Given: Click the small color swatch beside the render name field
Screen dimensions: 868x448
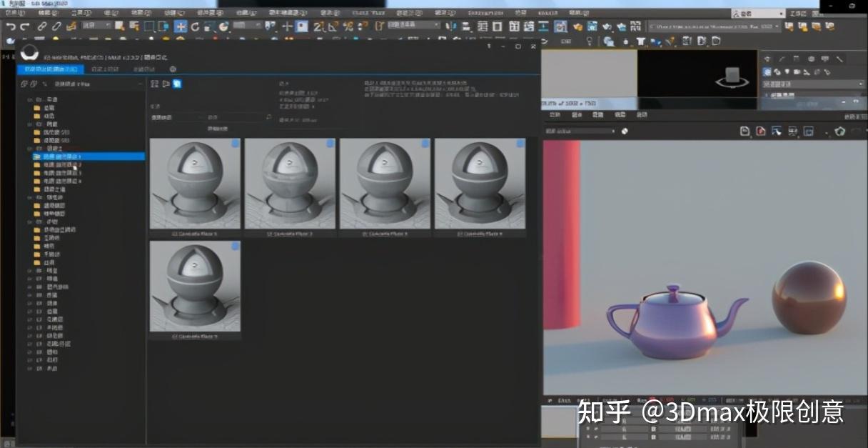Looking at the screenshot, I should [623, 131].
